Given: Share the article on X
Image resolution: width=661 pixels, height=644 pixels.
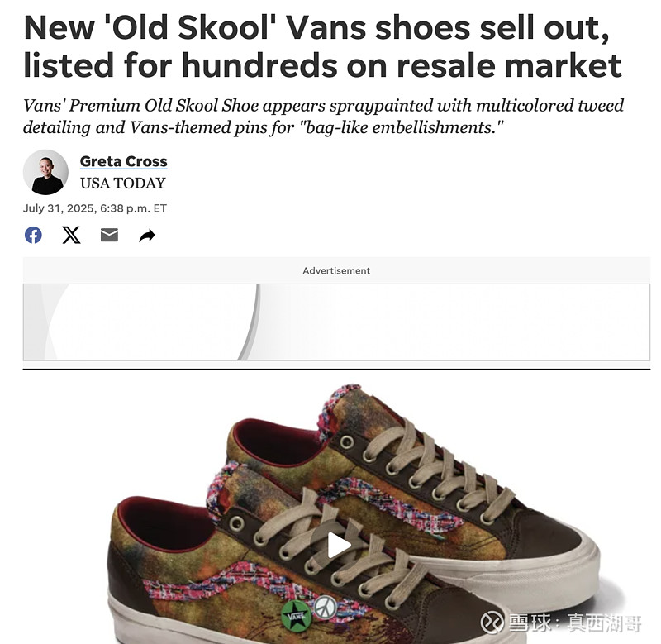Looking at the screenshot, I should (71, 235).
